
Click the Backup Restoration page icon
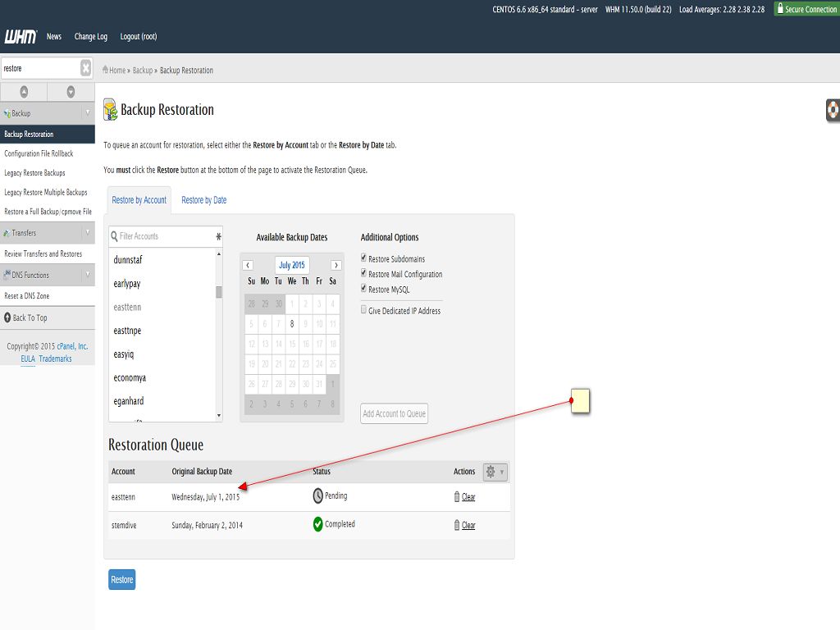[x=111, y=109]
